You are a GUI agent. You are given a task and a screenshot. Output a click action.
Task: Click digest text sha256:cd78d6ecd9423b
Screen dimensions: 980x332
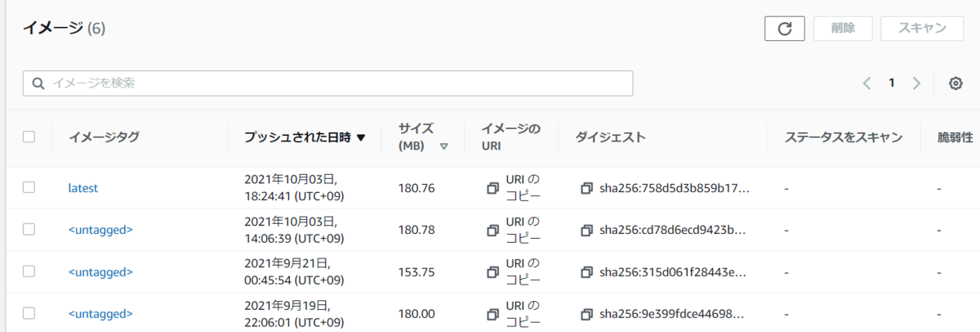(671, 230)
